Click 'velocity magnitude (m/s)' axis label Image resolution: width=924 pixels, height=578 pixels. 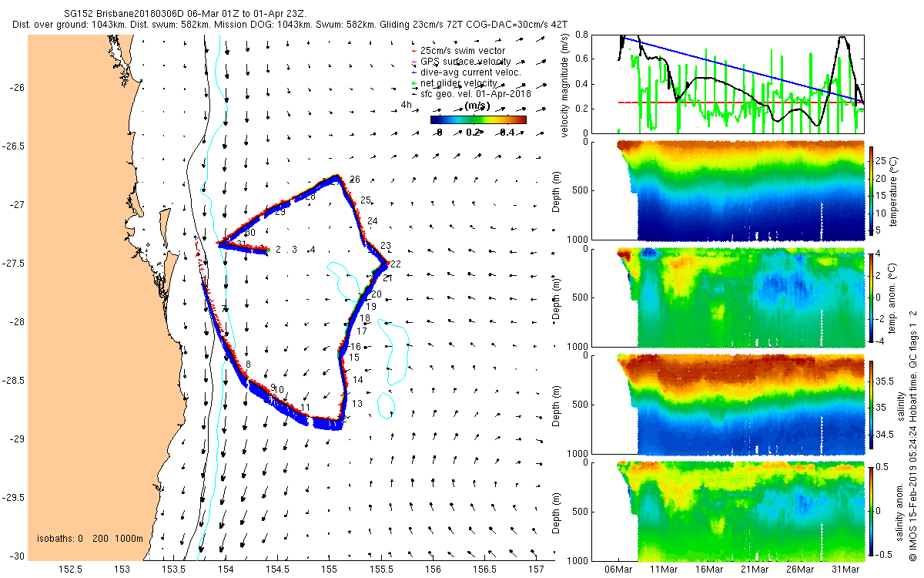565,86
